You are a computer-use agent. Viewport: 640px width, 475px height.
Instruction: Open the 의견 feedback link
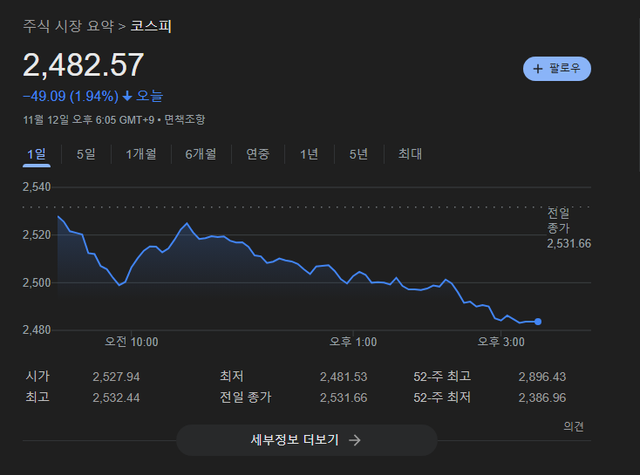573,426
